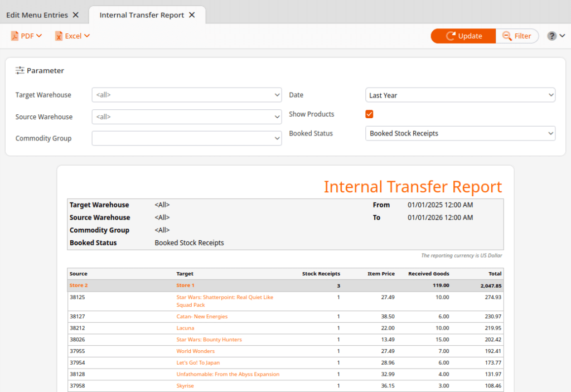Image resolution: width=571 pixels, height=392 pixels.
Task: Click the Excel export icon
Action: (x=59, y=36)
